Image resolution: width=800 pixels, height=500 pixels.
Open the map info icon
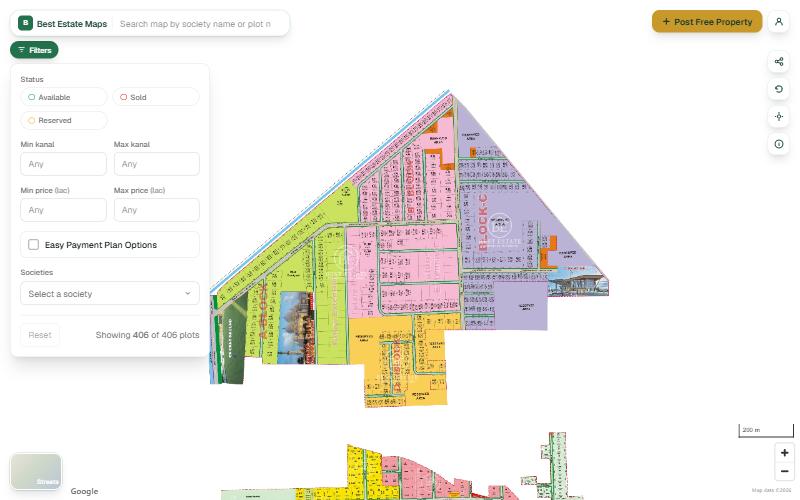779,144
